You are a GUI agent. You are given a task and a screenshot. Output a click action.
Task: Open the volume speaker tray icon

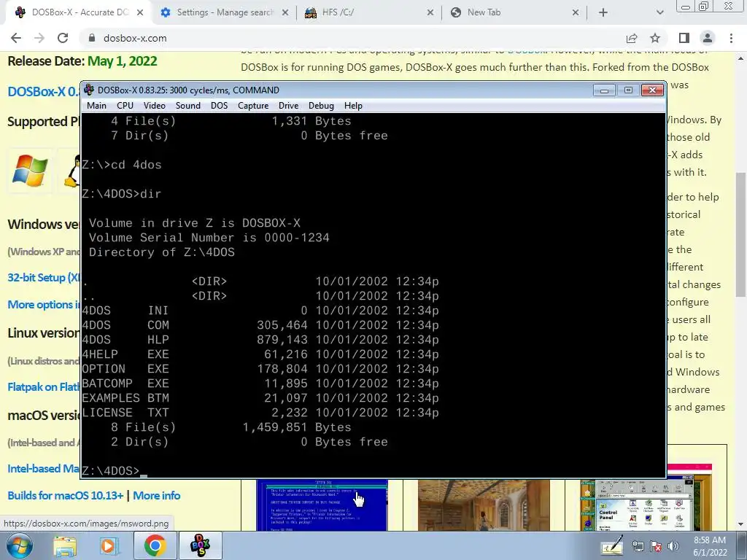point(673,547)
